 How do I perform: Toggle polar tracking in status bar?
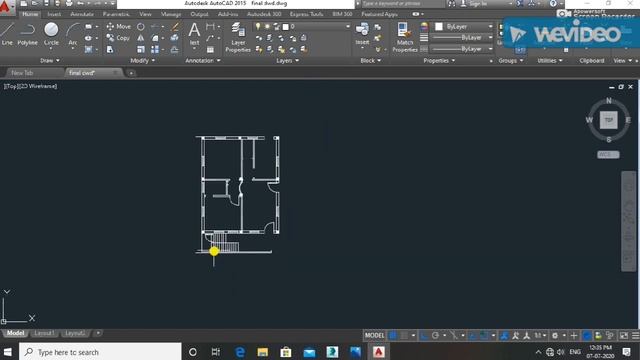(436, 336)
